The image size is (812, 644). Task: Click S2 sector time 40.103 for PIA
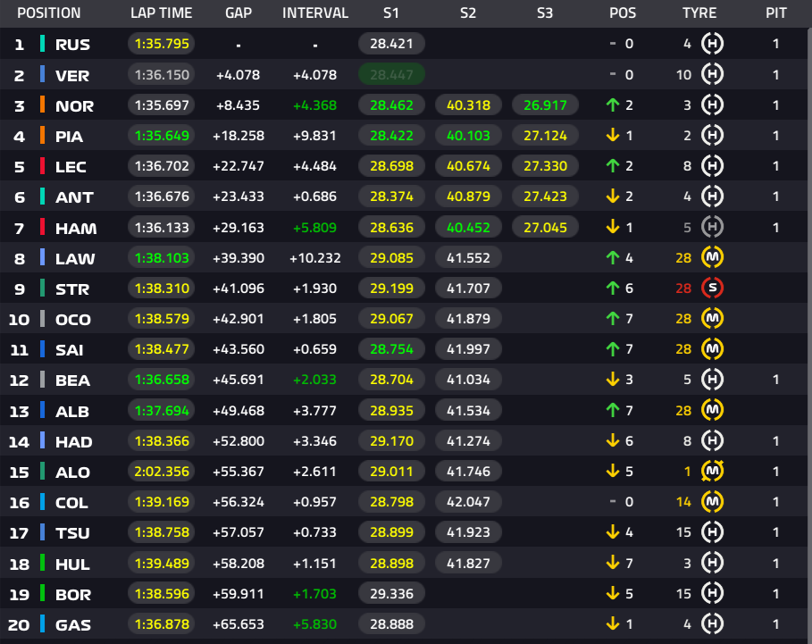(x=468, y=136)
